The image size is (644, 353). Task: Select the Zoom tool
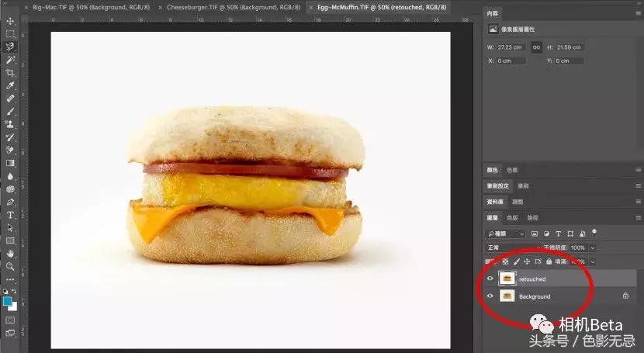[10, 266]
